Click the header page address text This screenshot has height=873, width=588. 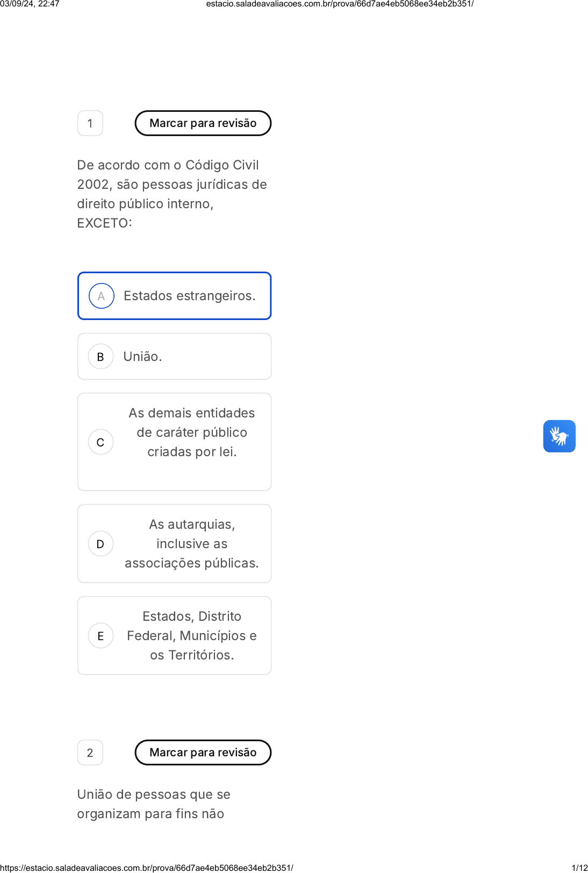point(340,4)
